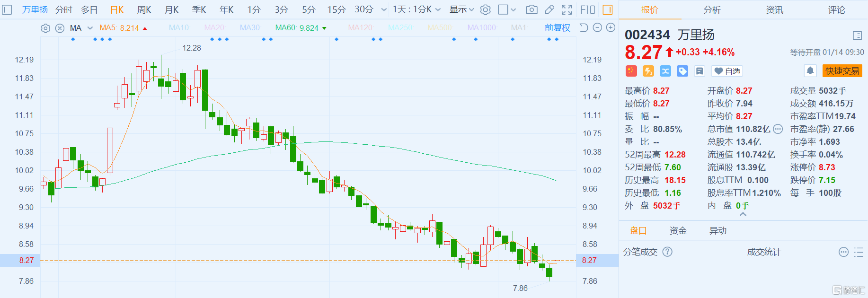Select the 日K daily candlestick tab
Image resolution: width=868 pixels, height=298 pixels.
point(116,9)
